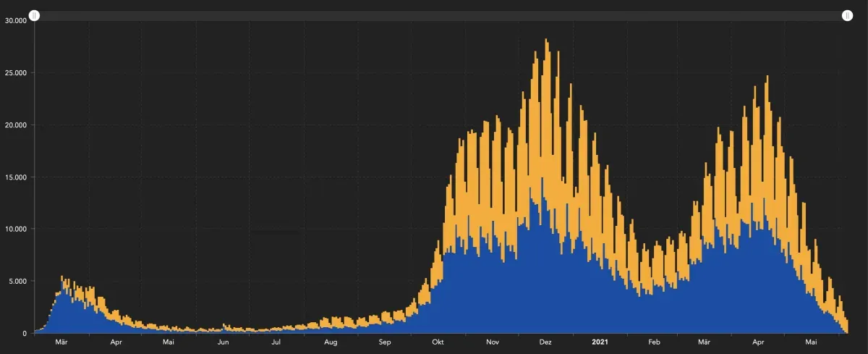
Task: Click the zero label at the y-axis bottom
Action: (25, 333)
